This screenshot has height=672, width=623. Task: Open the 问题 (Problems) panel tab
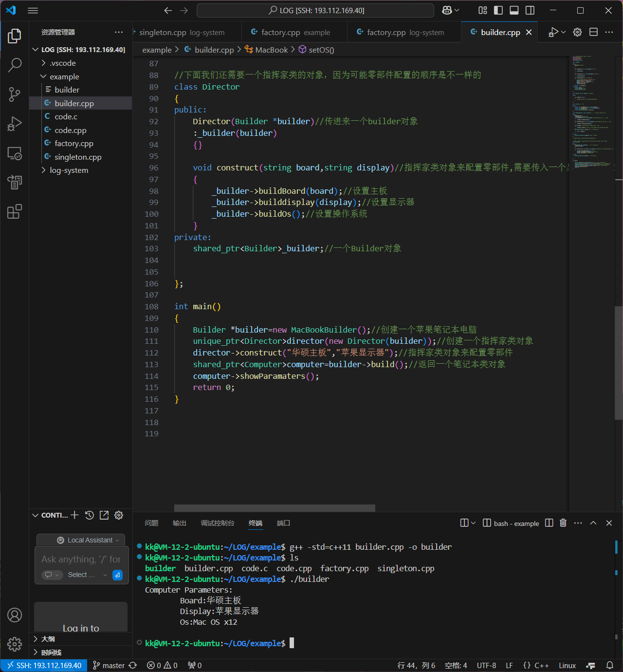pyautogui.click(x=151, y=523)
